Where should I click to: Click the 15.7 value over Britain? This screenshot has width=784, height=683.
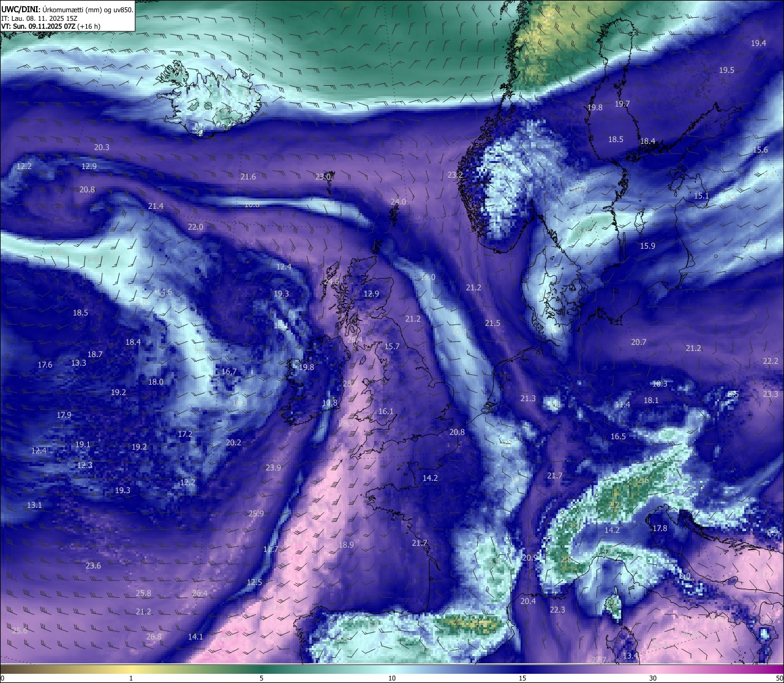pos(392,347)
